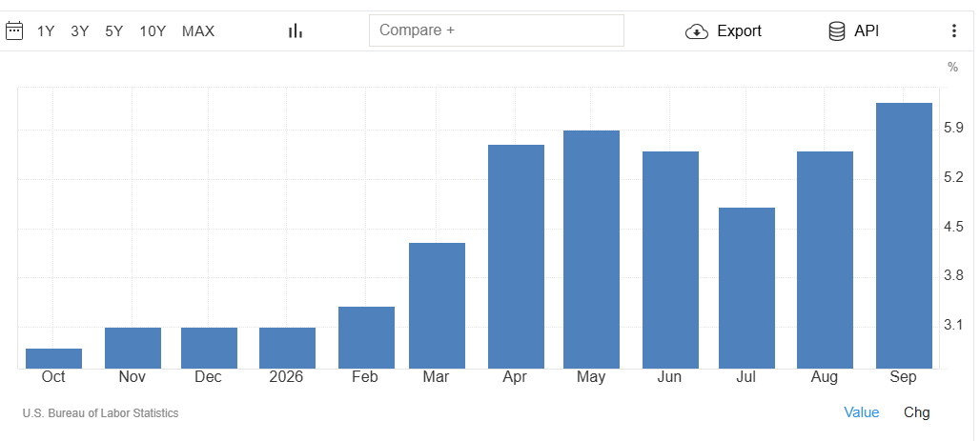The height and width of the screenshot is (441, 980).
Task: Select the 5Y time range
Action: pyautogui.click(x=113, y=31)
